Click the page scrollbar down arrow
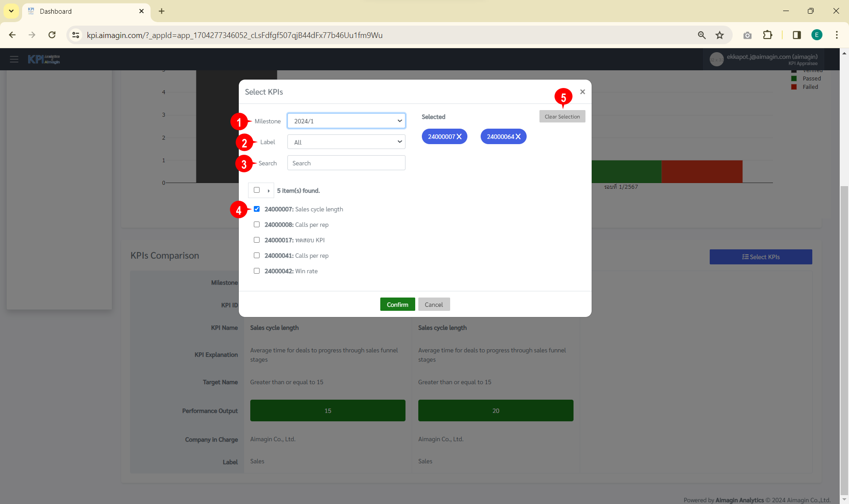This screenshot has height=504, width=849. click(x=844, y=500)
